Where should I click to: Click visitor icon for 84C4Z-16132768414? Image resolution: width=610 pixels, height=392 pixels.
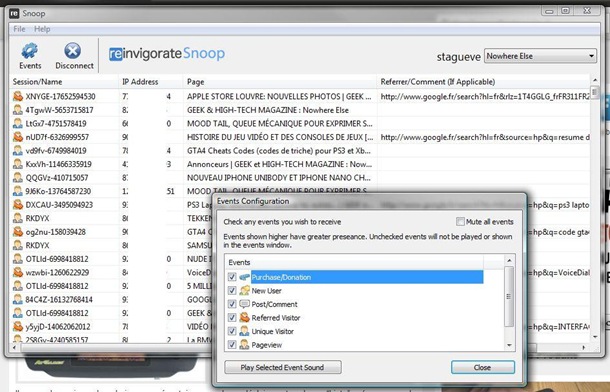point(18,299)
